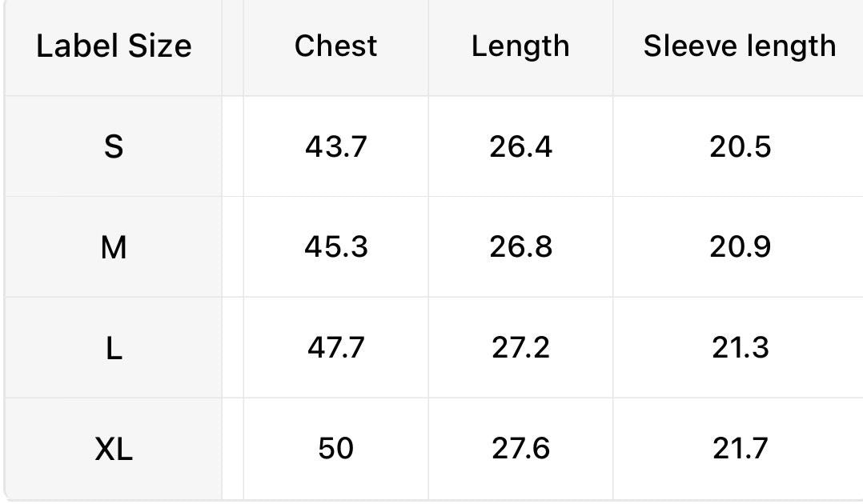
Task: Click the L size label cell
Action: coord(114,348)
